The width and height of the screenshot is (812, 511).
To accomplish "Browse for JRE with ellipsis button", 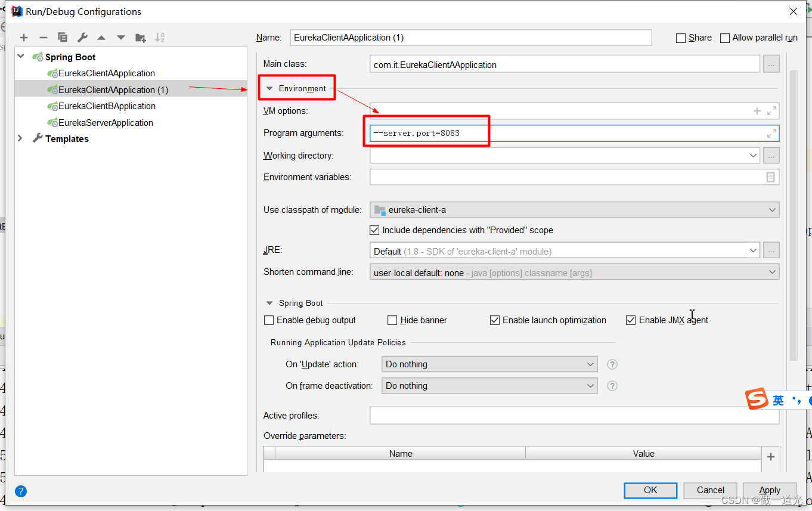I will coord(771,251).
